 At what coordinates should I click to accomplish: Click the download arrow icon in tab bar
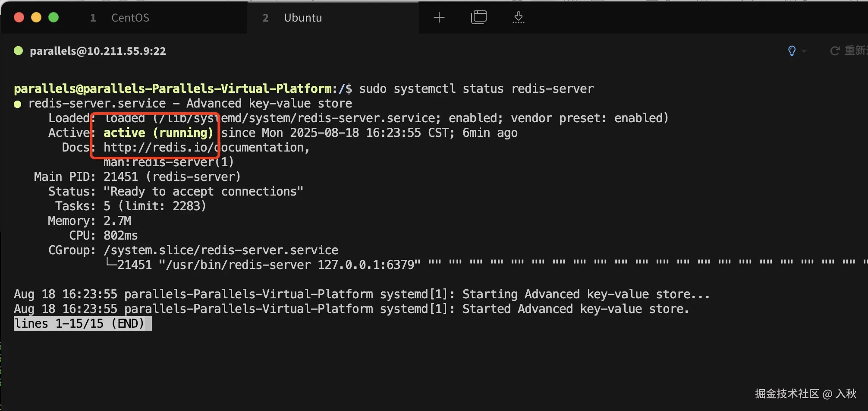(x=518, y=17)
